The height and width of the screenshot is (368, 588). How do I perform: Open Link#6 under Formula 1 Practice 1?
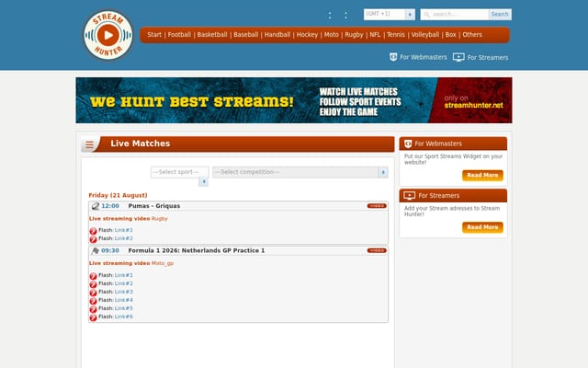(124, 316)
